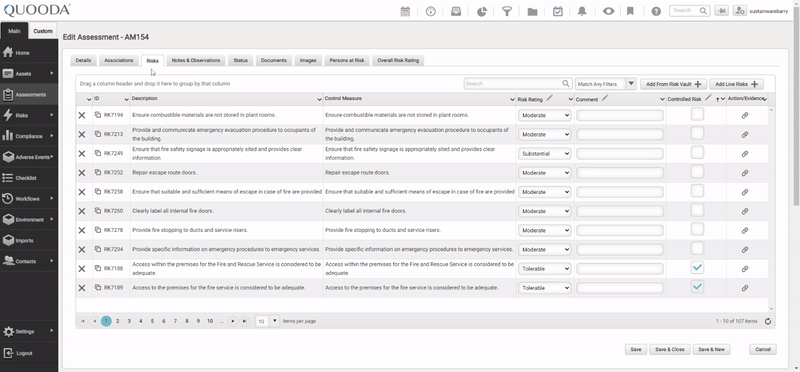Screen dimensions: 800x372
Task: Open the notifications bell icon
Action: coord(582,11)
